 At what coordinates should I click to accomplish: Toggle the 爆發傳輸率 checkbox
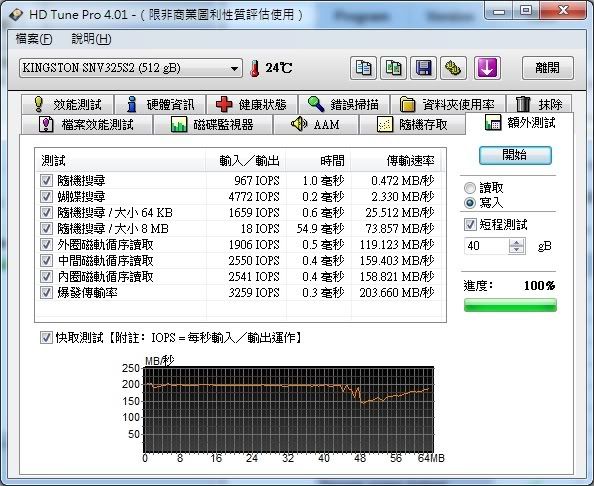[46, 292]
